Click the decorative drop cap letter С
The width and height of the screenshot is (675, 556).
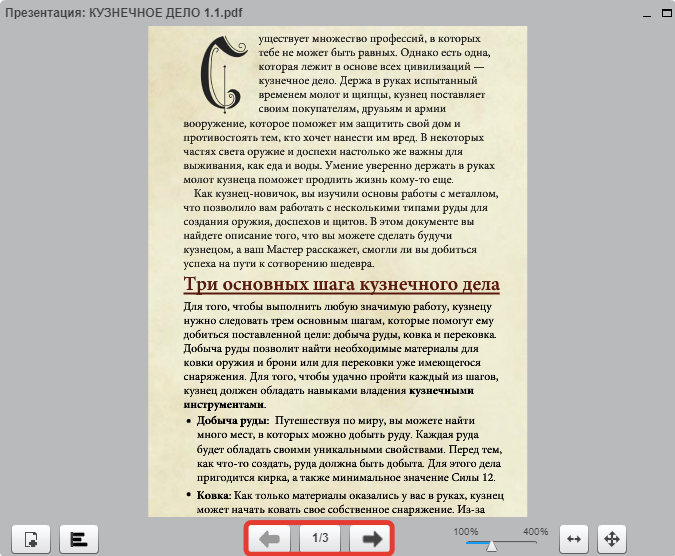(x=224, y=73)
